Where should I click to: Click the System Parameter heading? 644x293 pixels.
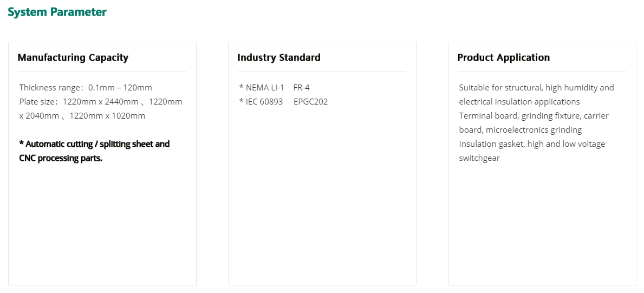(x=57, y=12)
